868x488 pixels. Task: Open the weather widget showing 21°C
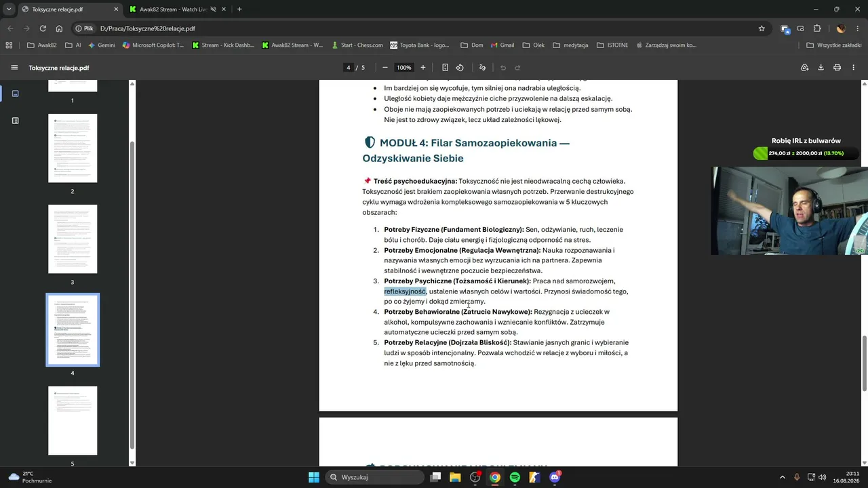pyautogui.click(x=30, y=477)
